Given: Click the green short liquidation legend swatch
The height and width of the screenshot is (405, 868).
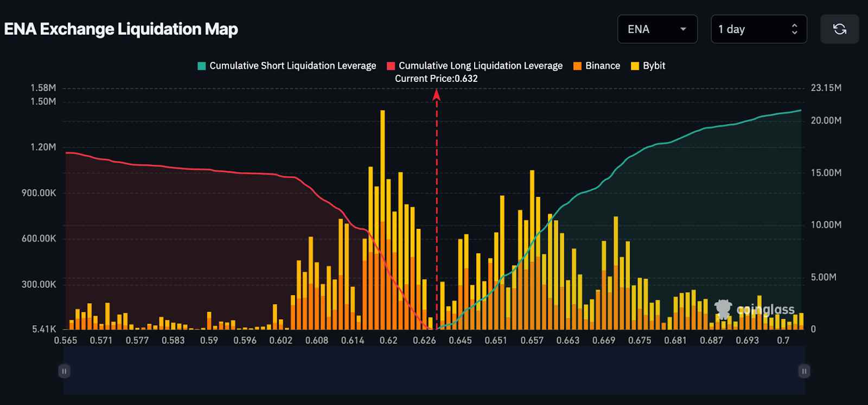Looking at the screenshot, I should 202,66.
